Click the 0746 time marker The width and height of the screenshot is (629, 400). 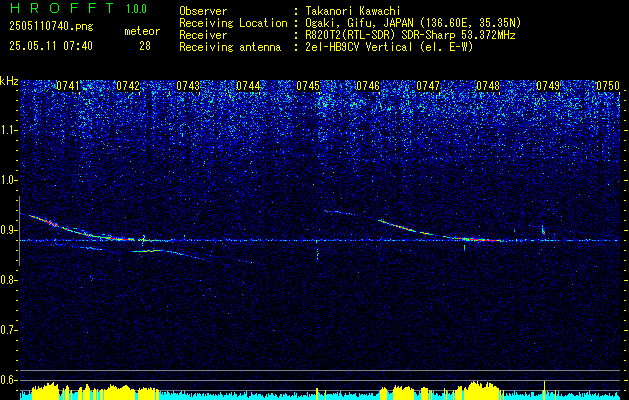tap(368, 86)
